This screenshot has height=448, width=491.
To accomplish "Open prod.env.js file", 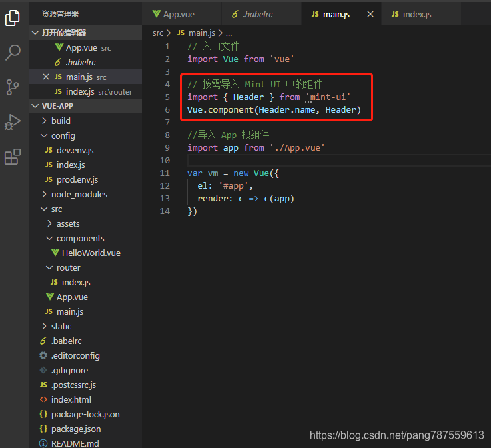I will click(85, 179).
